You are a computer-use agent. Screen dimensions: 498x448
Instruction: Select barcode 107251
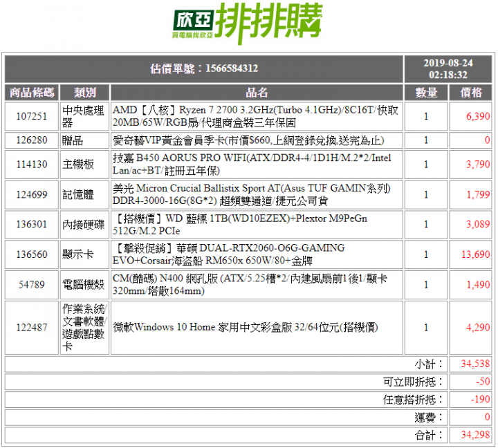coord(32,116)
